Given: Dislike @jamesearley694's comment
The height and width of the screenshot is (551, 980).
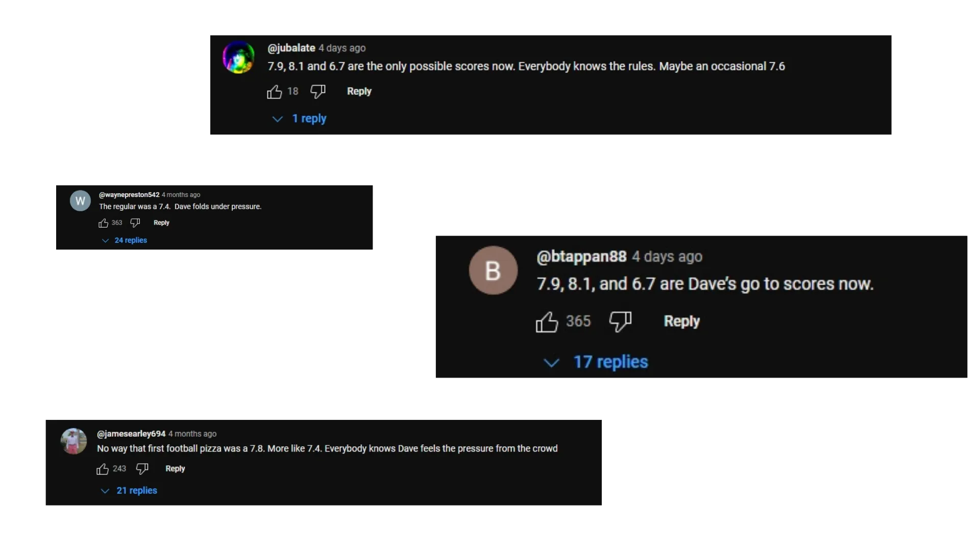Looking at the screenshot, I should pyautogui.click(x=141, y=468).
